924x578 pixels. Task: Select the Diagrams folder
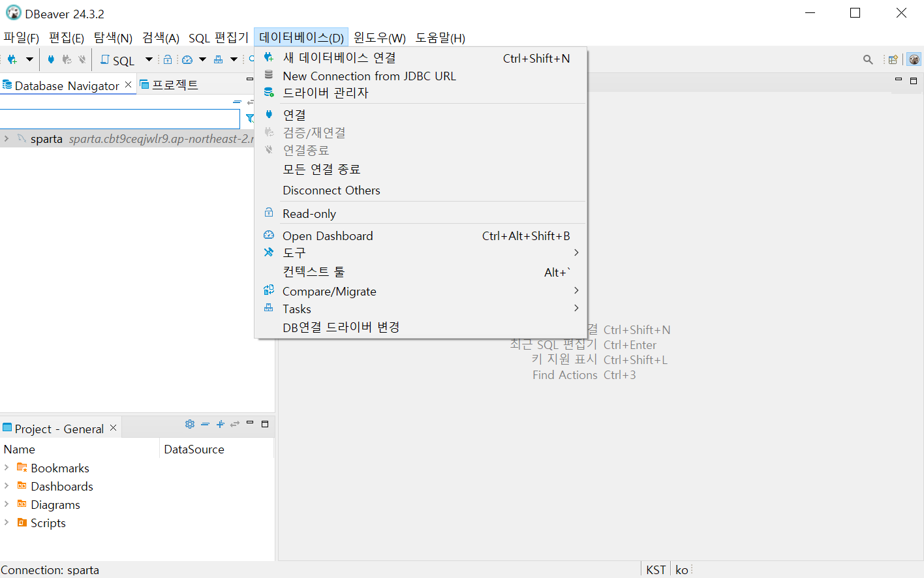tap(55, 504)
